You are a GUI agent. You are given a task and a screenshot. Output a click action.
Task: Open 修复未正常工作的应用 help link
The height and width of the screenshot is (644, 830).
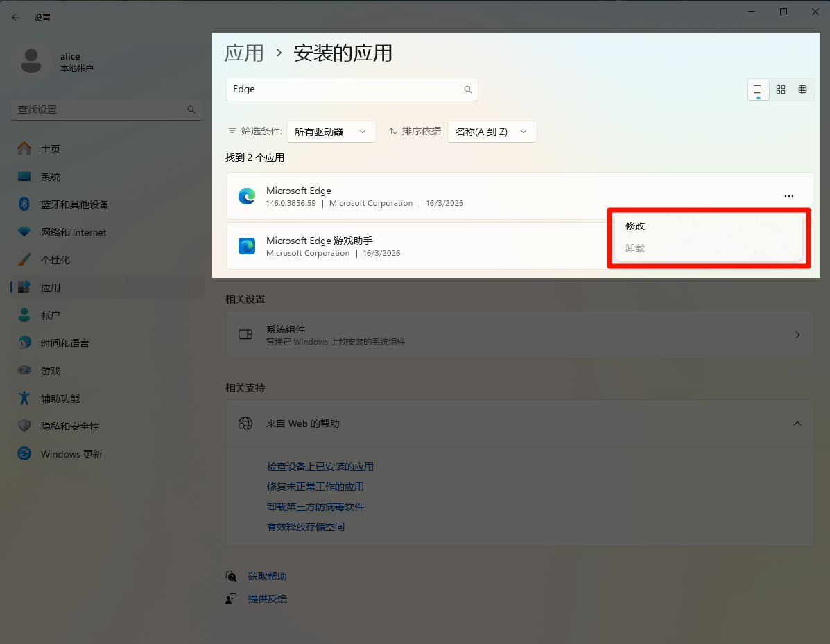pos(315,487)
